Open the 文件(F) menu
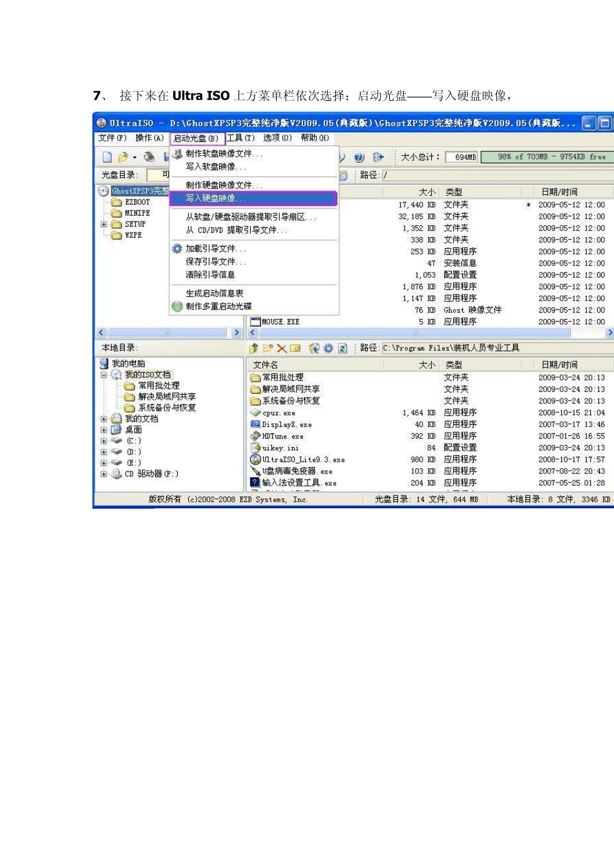Screen dimensions: 614x868 pyautogui.click(x=112, y=138)
